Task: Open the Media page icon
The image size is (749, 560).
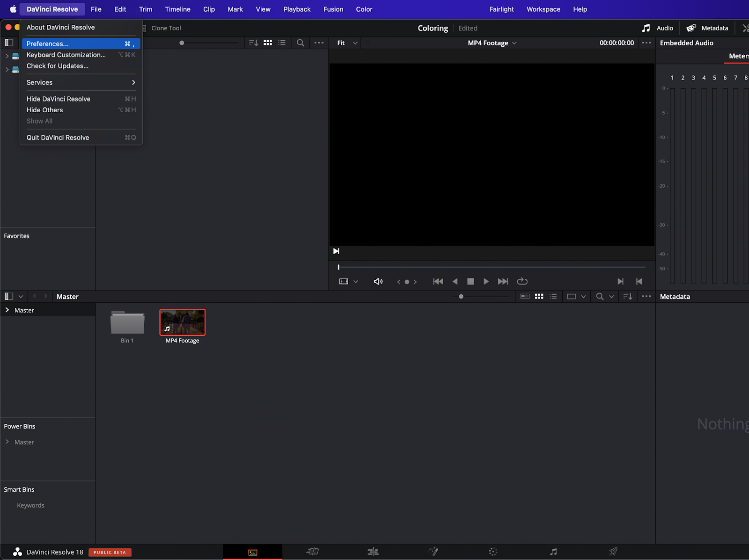Action: 253,552
